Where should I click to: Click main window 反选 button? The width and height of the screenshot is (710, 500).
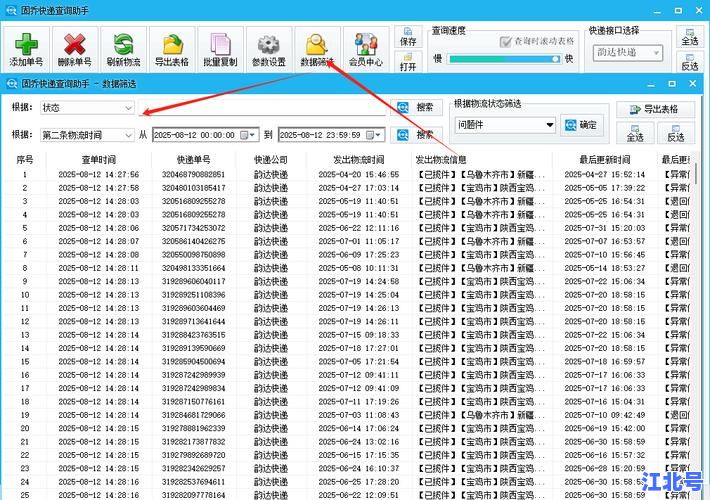tap(690, 61)
